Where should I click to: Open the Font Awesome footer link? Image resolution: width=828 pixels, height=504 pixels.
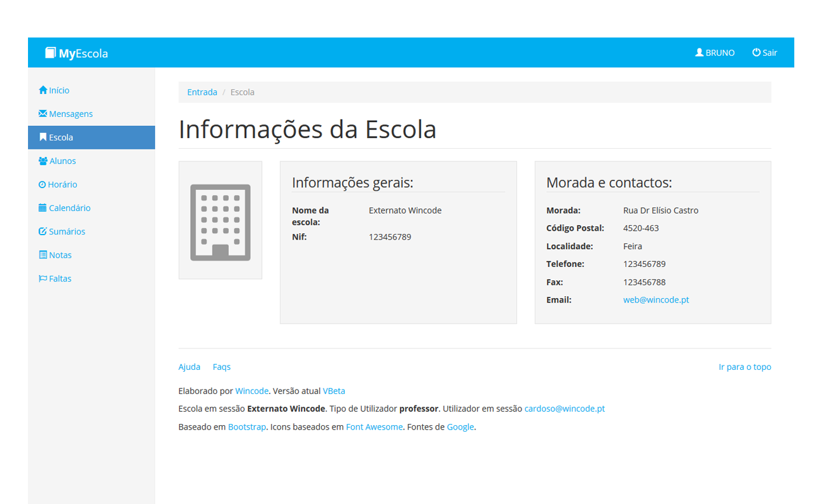pyautogui.click(x=374, y=427)
